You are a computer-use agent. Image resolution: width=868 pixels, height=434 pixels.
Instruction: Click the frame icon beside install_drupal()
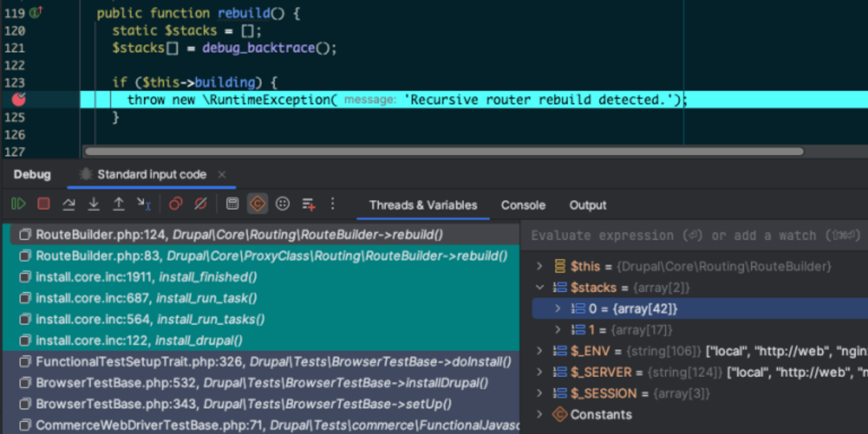(x=25, y=340)
